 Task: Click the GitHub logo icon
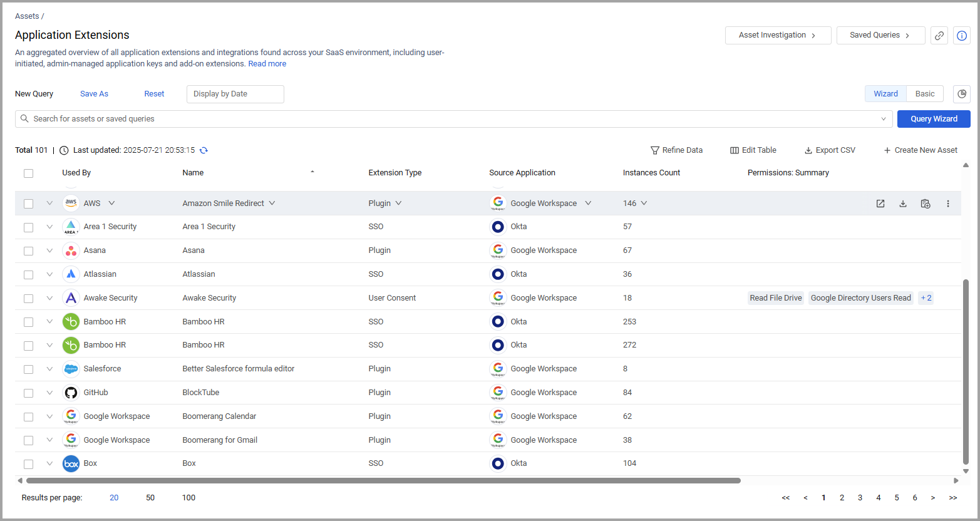(71, 393)
